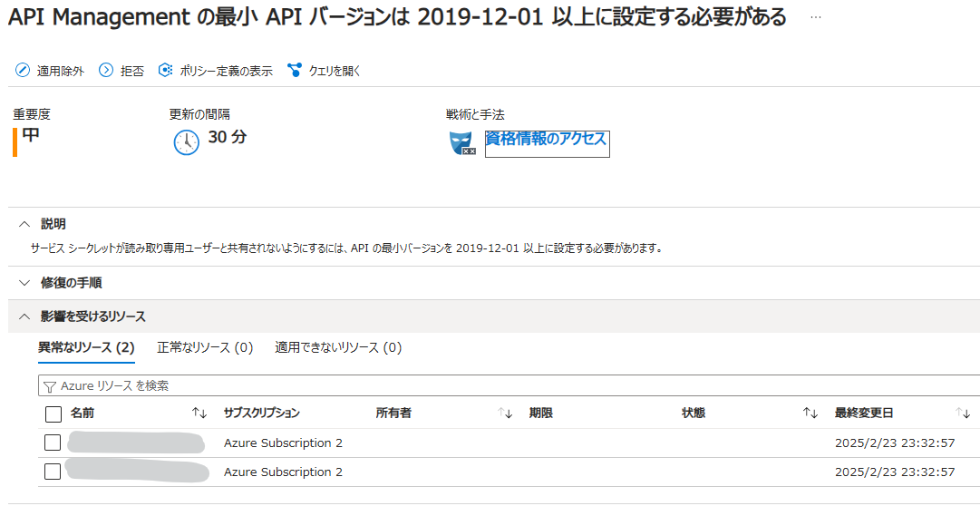Toggle the select-all checkbox beside 名前
Image resolution: width=980 pixels, height=506 pixels.
53,414
